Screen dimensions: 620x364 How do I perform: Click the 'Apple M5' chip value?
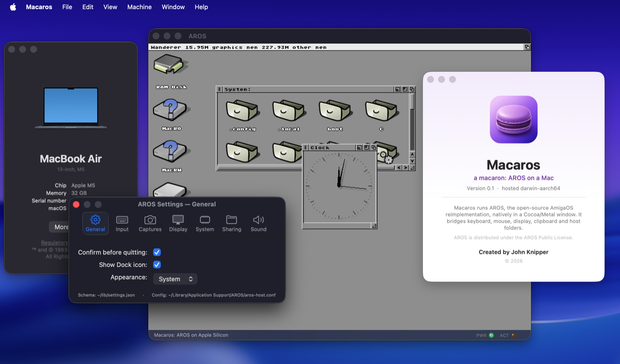[x=83, y=185]
